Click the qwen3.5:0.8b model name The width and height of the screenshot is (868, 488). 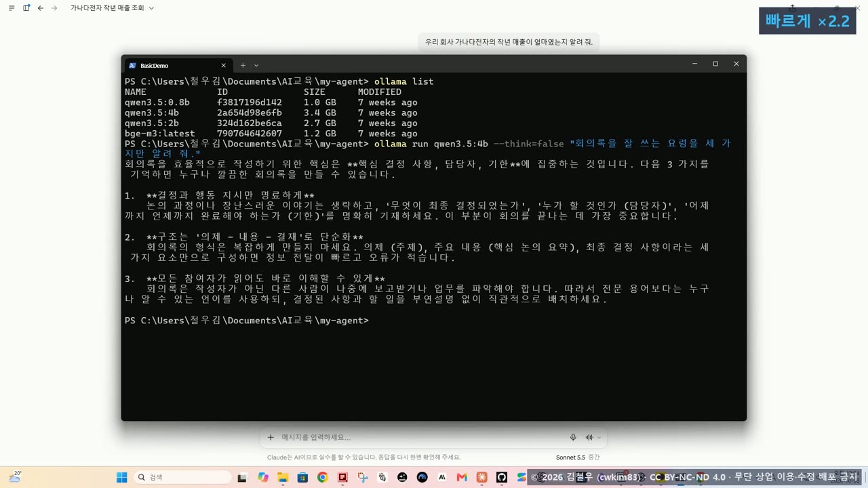pos(157,102)
